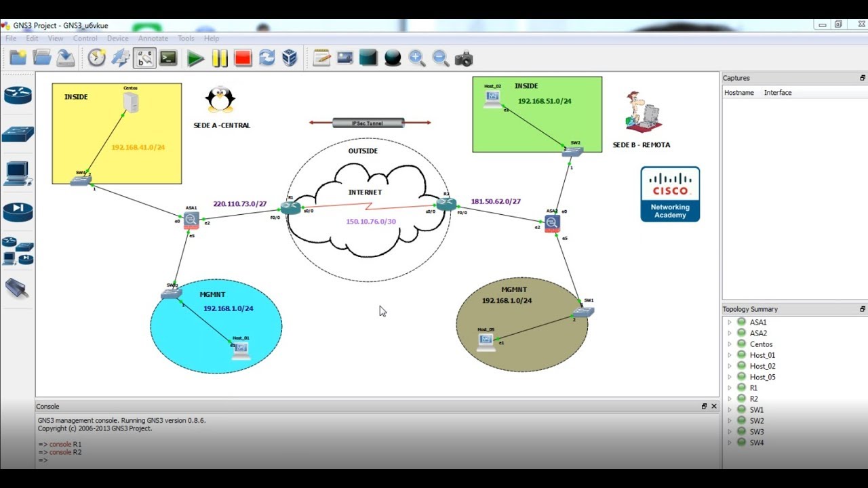Start all devices with green play

[195, 58]
